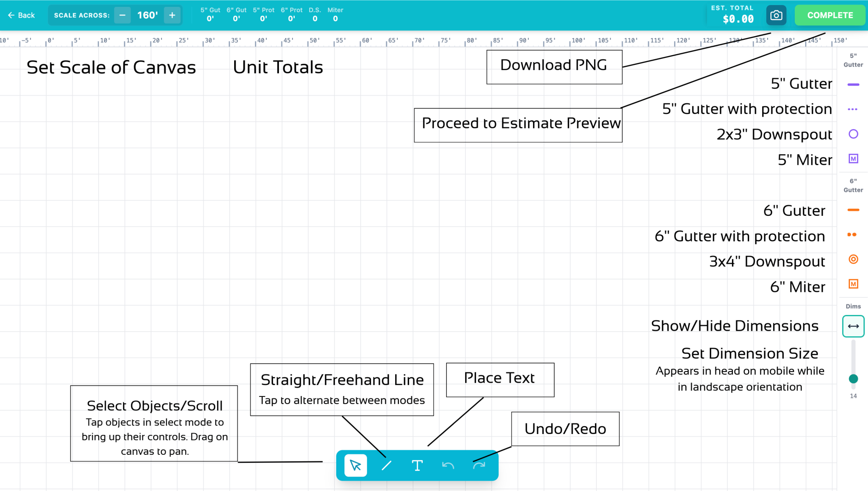868x491 pixels.
Task: Decrease scale across with minus button
Action: [122, 15]
